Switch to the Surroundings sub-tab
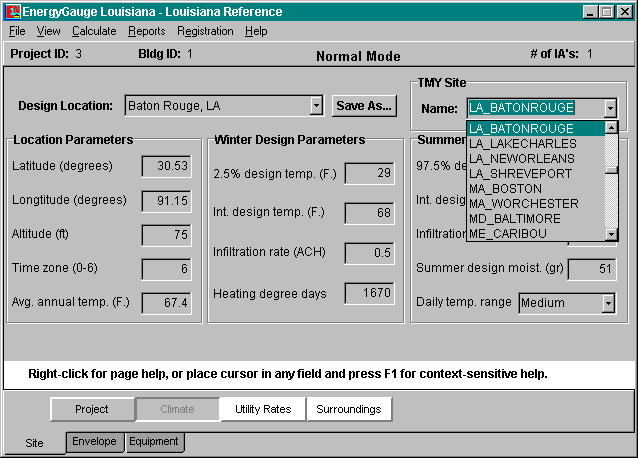The image size is (638, 458). click(349, 409)
